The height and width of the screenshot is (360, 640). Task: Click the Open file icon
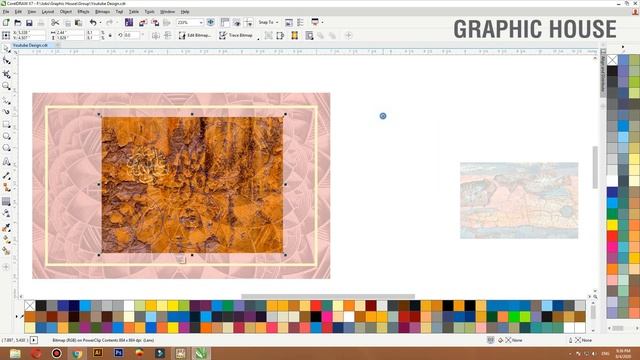pyautogui.click(x=18, y=23)
